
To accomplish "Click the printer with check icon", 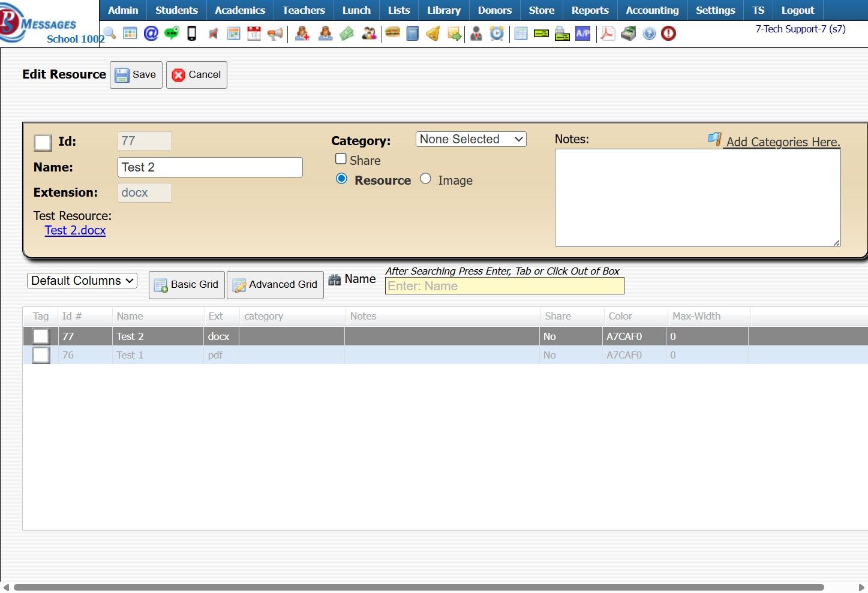I will [562, 34].
